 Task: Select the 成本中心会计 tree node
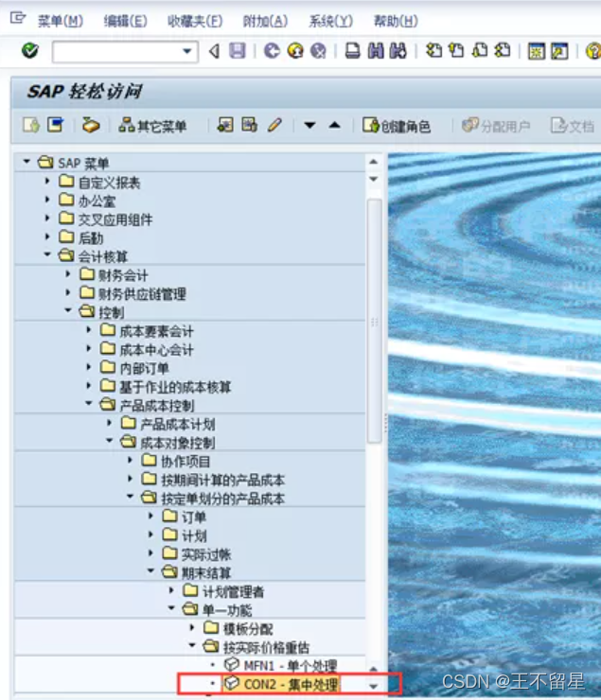pos(156,350)
